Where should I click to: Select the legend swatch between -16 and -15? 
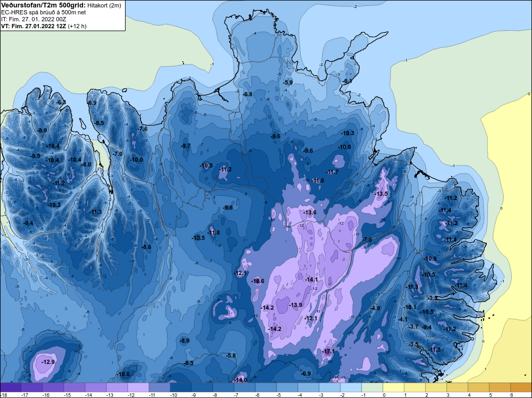(53, 387)
